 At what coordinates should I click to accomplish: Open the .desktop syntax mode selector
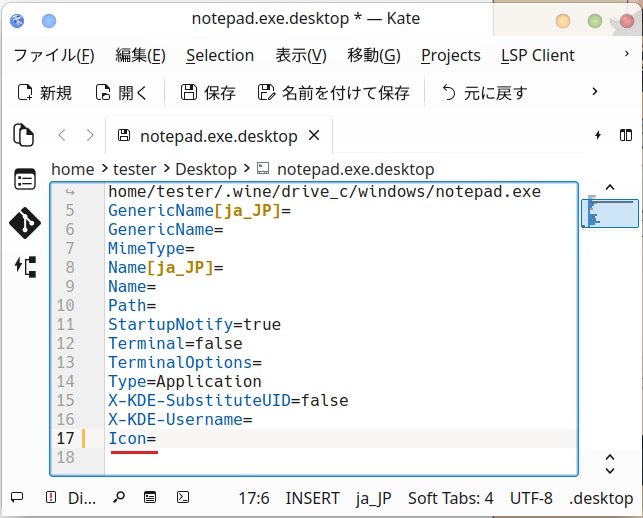coord(600,497)
